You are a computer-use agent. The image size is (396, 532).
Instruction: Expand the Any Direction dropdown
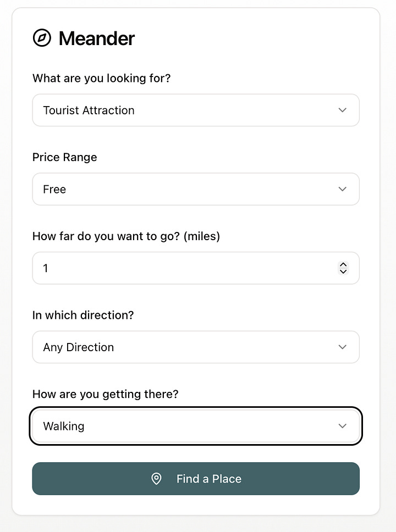coord(196,347)
